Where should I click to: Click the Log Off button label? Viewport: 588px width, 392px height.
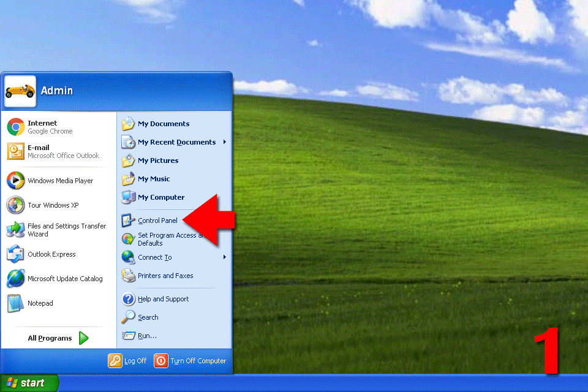tap(135, 361)
